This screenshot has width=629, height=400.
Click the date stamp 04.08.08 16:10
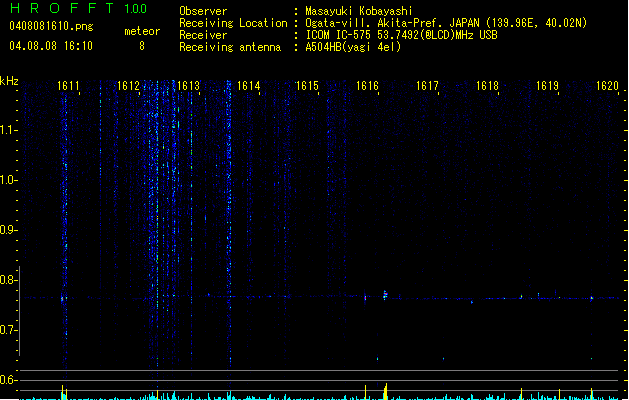click(51, 46)
